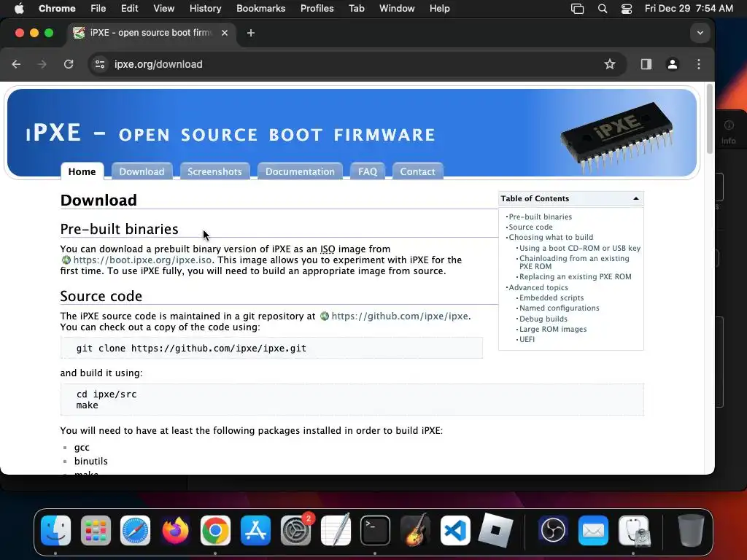Jump to Advanced topics in contents

coord(538,287)
